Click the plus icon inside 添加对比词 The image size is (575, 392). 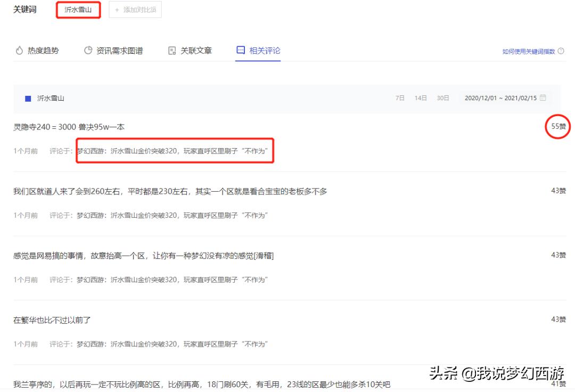(x=117, y=9)
